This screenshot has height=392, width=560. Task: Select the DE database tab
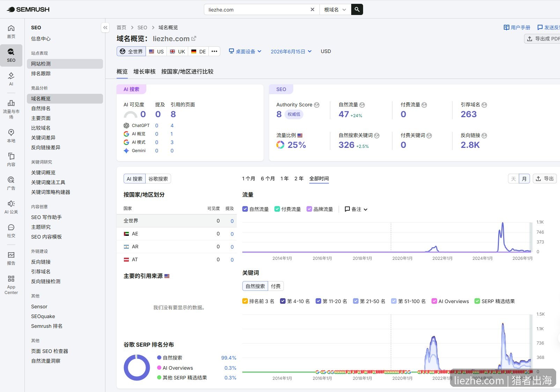tap(199, 51)
